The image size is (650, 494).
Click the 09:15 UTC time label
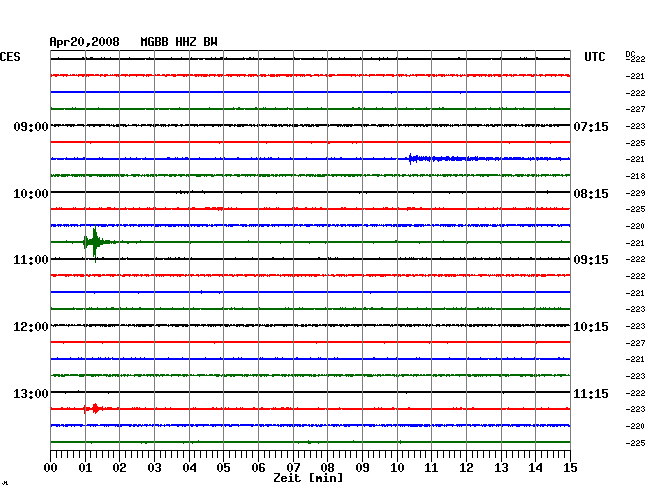(591, 260)
